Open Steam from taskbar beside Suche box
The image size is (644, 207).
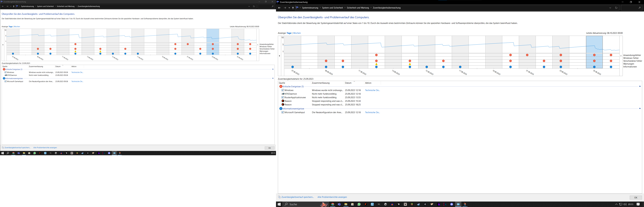coord(418,204)
